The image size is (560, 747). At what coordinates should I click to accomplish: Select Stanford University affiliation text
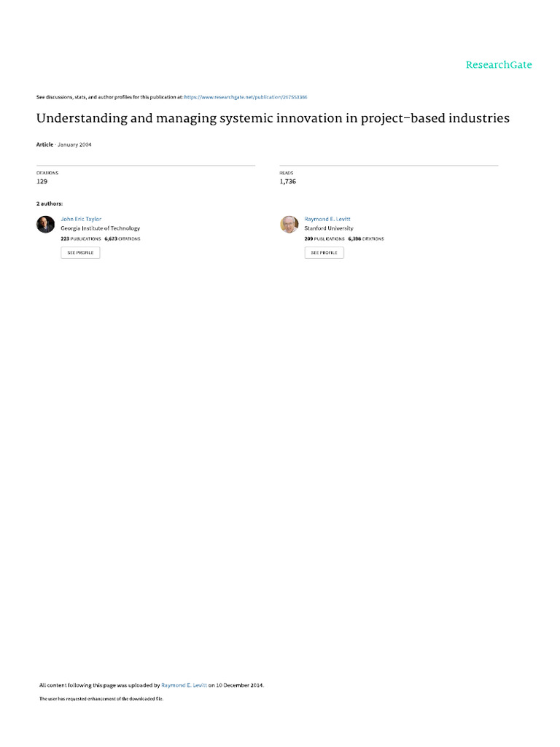pos(328,228)
